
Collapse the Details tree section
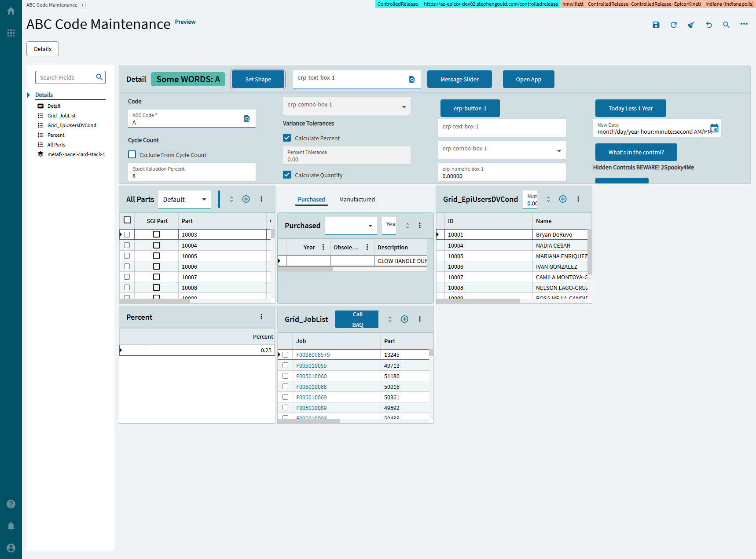click(29, 95)
